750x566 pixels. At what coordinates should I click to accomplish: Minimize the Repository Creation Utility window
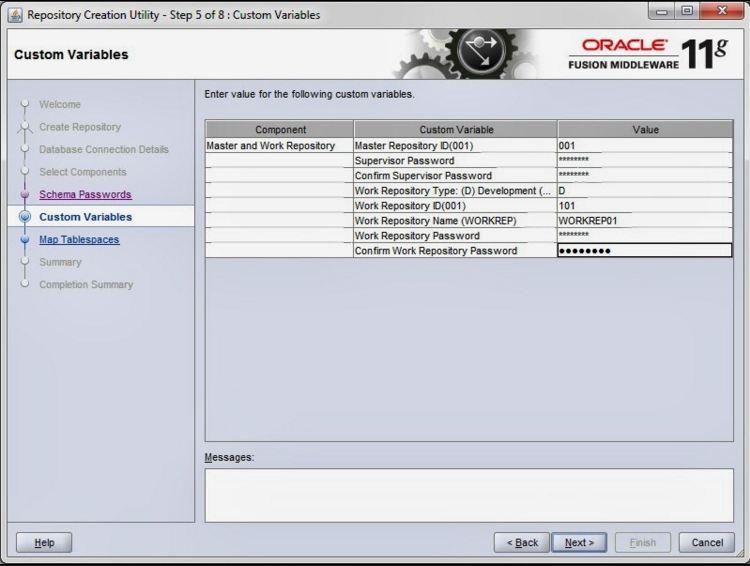point(662,11)
